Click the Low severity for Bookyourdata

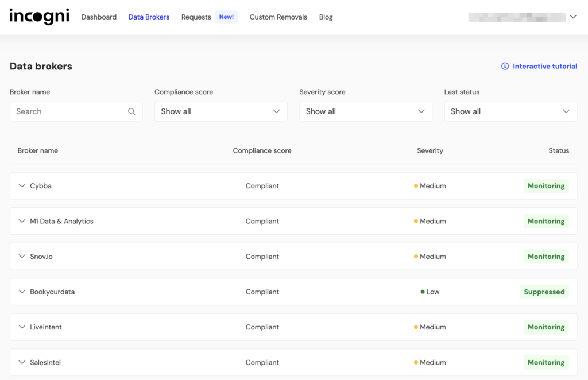(x=430, y=292)
